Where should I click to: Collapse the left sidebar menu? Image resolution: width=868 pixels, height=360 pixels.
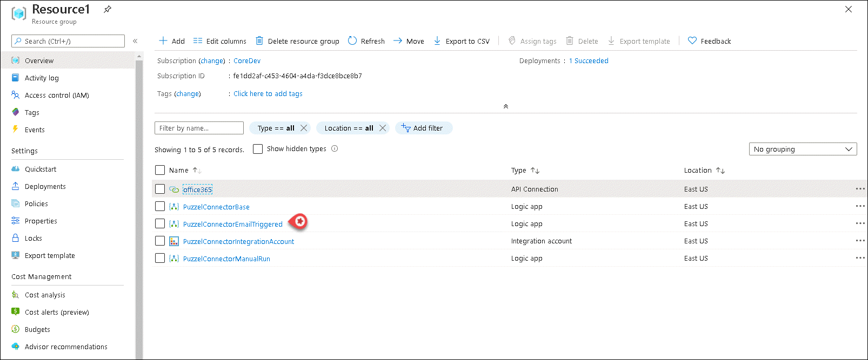coord(135,41)
